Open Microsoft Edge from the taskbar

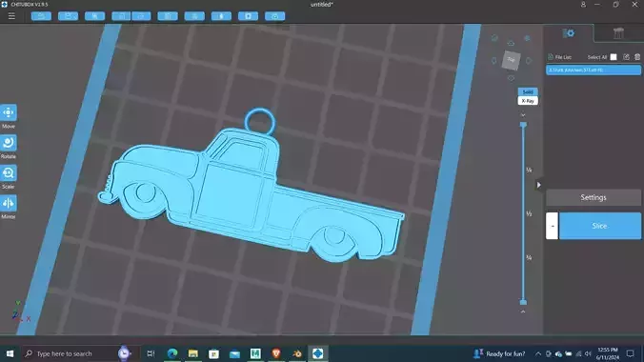click(172, 353)
